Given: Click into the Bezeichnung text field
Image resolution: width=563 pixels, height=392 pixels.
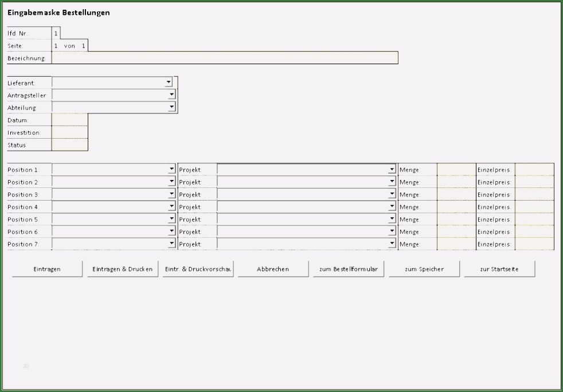Looking at the screenshot, I should (x=225, y=58).
